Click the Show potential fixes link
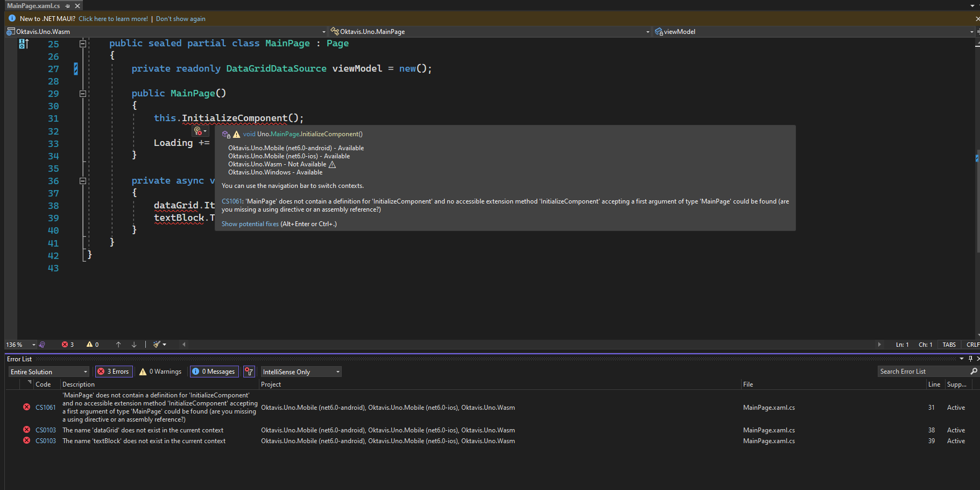 coord(250,224)
